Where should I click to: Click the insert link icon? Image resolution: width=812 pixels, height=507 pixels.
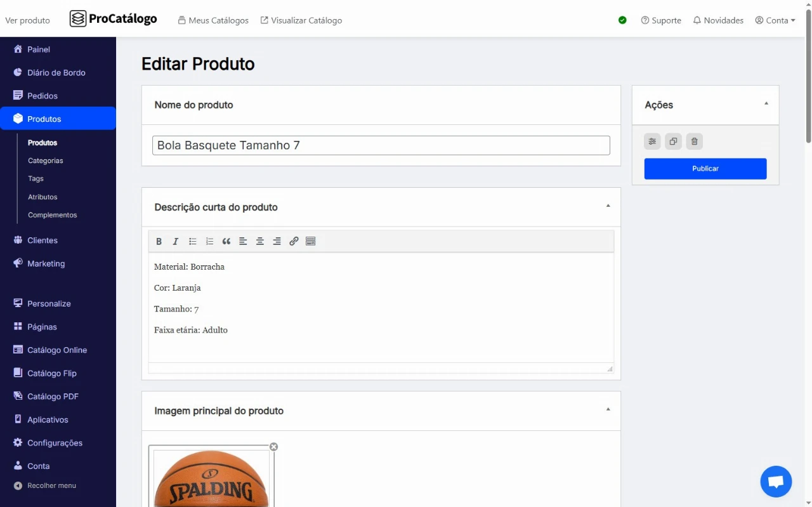point(294,242)
